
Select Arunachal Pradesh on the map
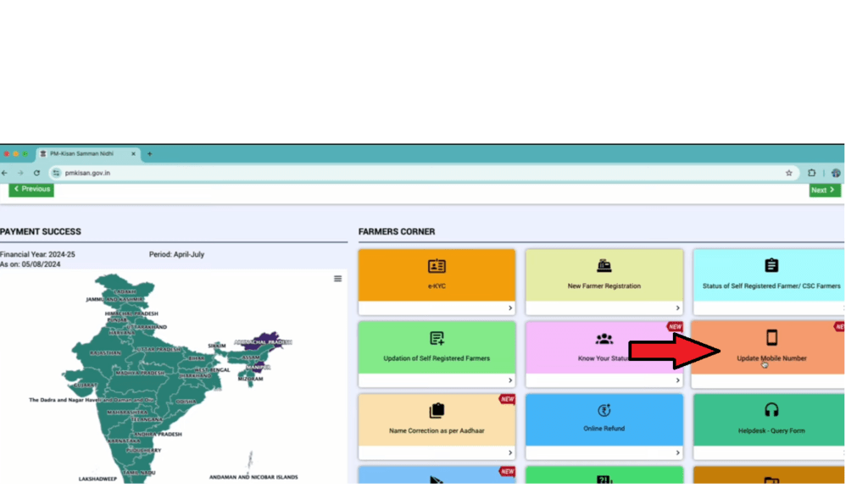[x=264, y=341]
